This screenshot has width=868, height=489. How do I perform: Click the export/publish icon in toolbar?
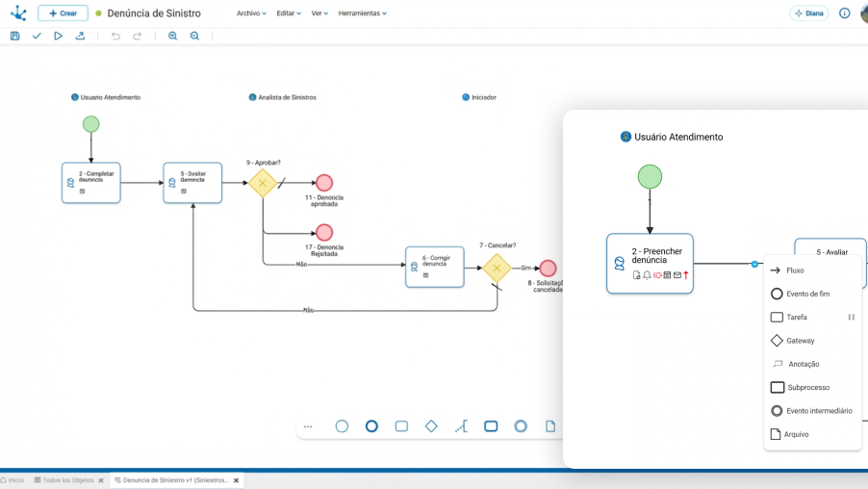click(80, 36)
